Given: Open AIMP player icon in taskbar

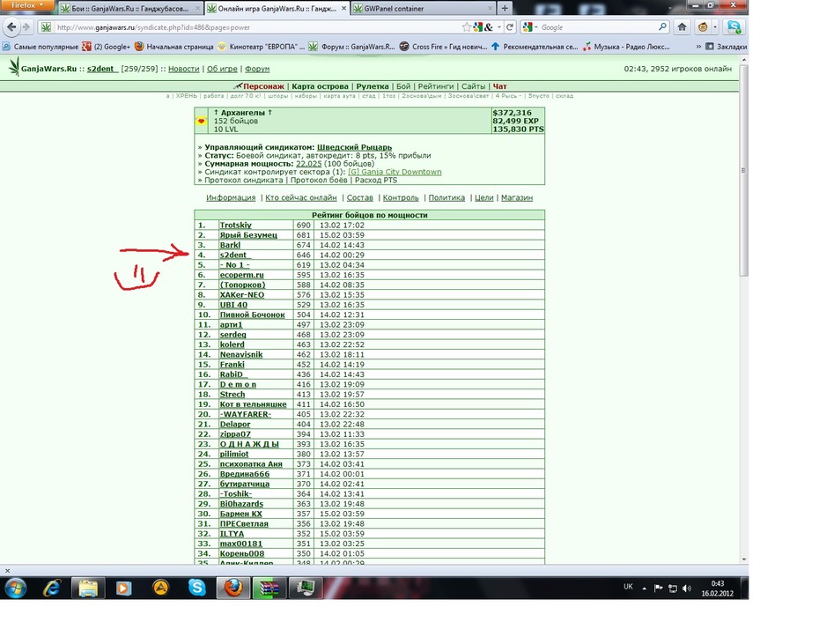Looking at the screenshot, I should [160, 588].
